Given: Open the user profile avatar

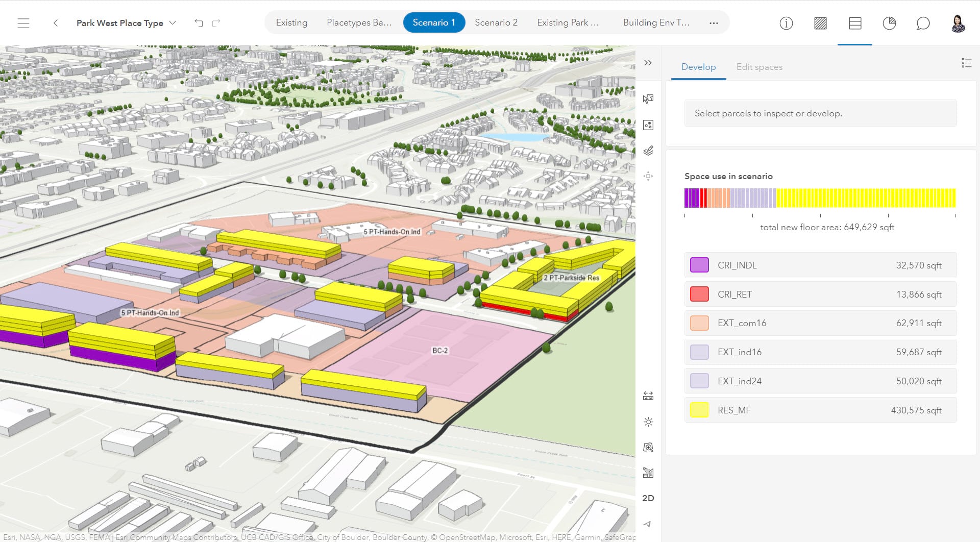Looking at the screenshot, I should click(x=959, y=23).
